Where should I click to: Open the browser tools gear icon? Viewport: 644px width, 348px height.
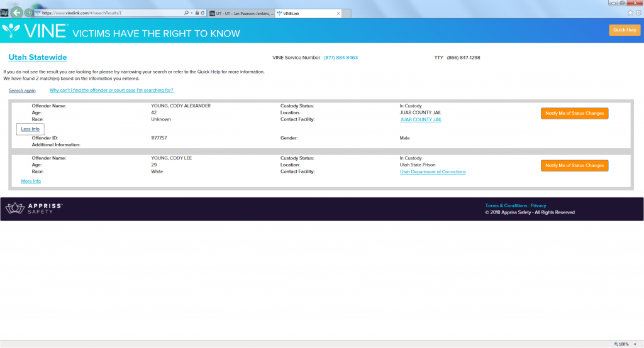coord(638,13)
